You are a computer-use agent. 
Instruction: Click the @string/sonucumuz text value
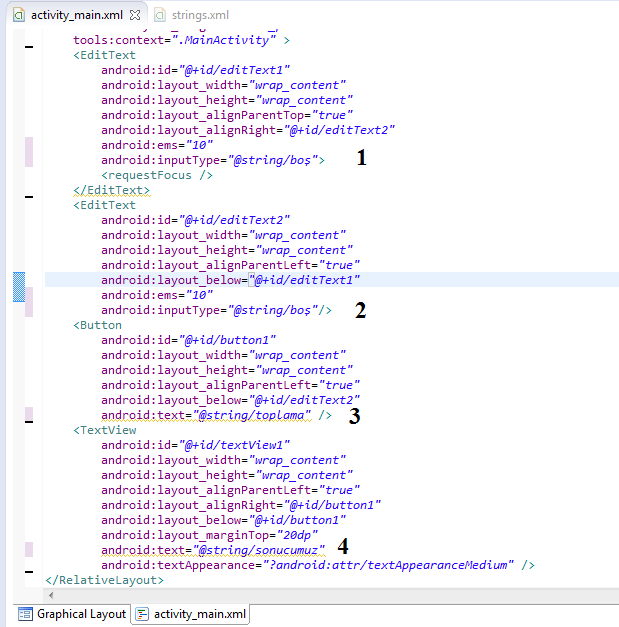[x=260, y=550]
